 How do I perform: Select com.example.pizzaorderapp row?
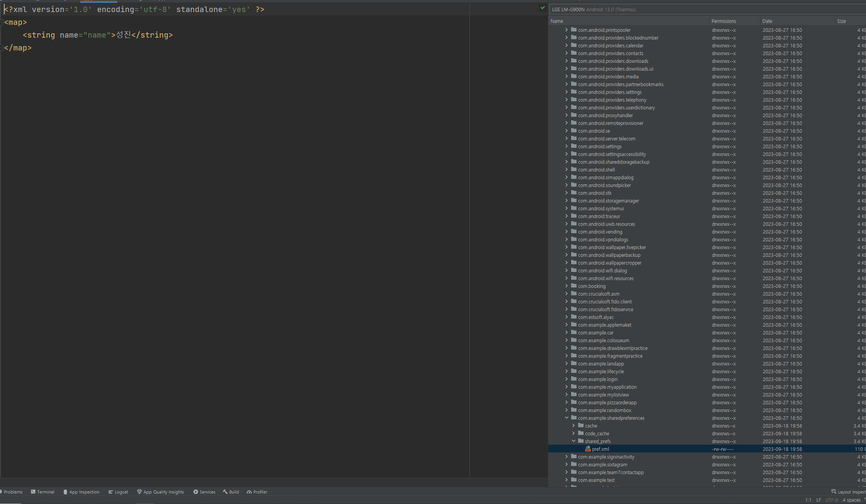[707, 402]
